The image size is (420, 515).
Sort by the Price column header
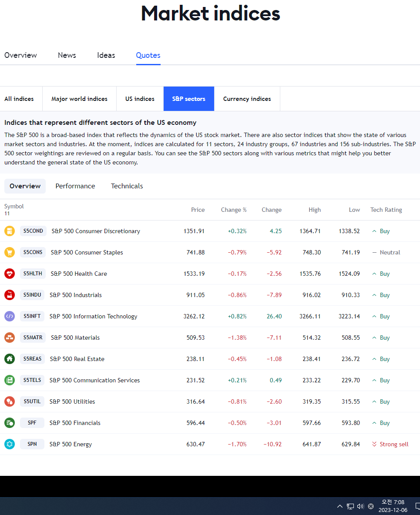[x=198, y=210]
